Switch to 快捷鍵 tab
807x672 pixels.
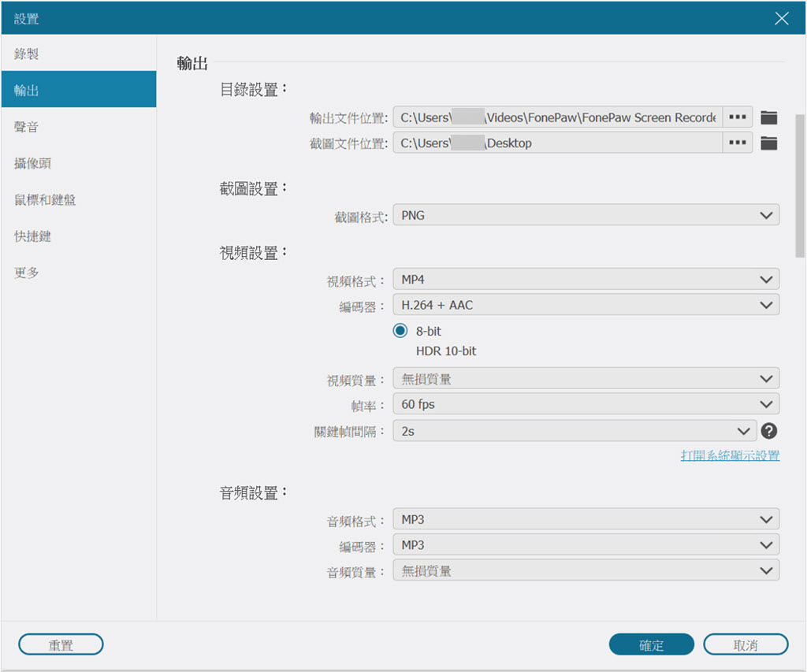[79, 236]
